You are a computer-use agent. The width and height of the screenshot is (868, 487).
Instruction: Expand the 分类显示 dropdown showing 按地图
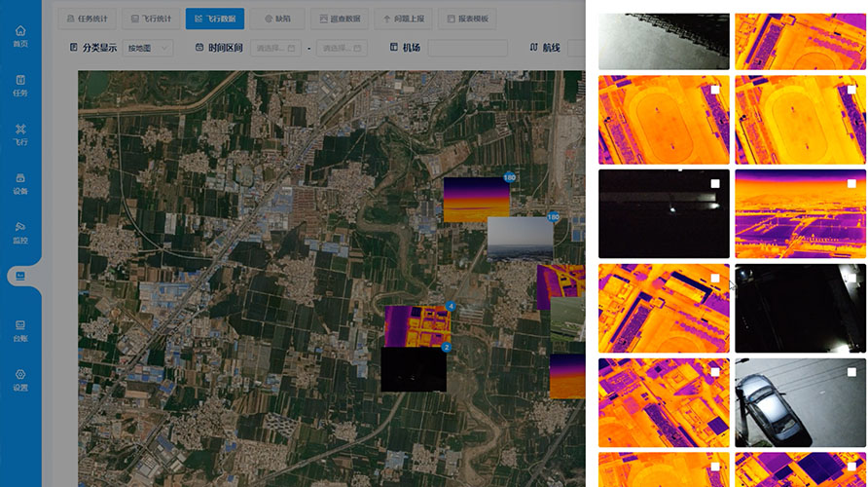pyautogui.click(x=148, y=48)
